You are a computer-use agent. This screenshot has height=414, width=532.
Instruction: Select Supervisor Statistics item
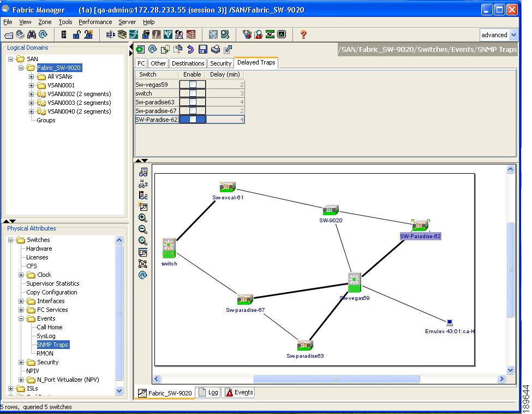[53, 283]
